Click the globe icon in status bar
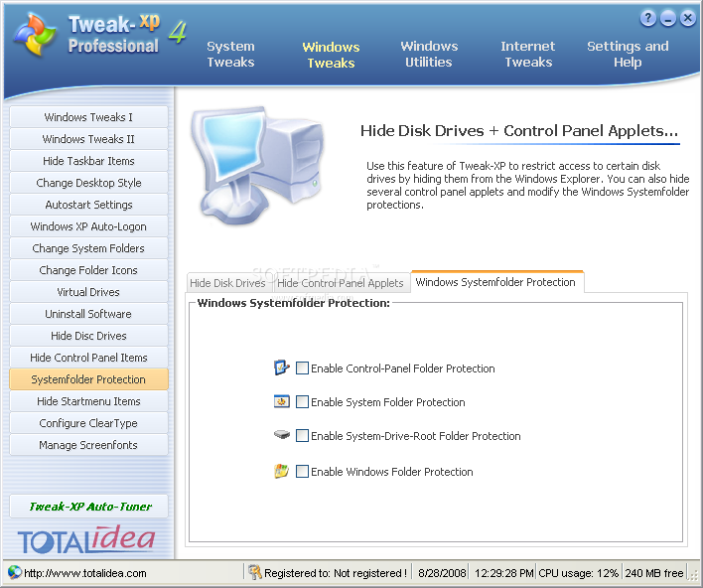Screen dimensions: 703x588 pyautogui.click(x=14, y=572)
